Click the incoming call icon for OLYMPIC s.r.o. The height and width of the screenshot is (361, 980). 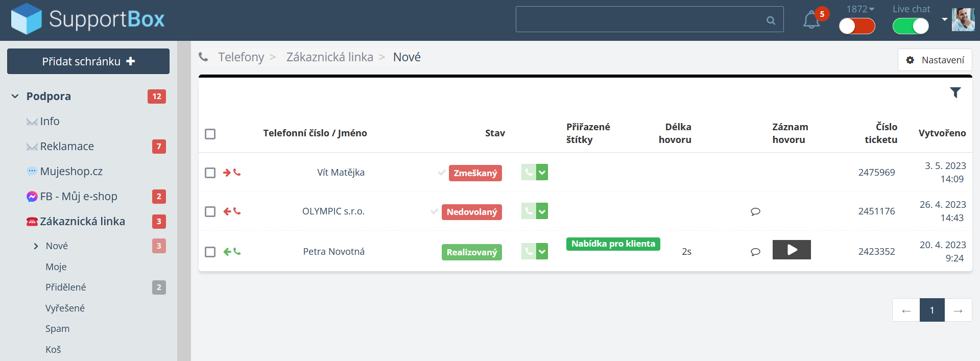232,211
